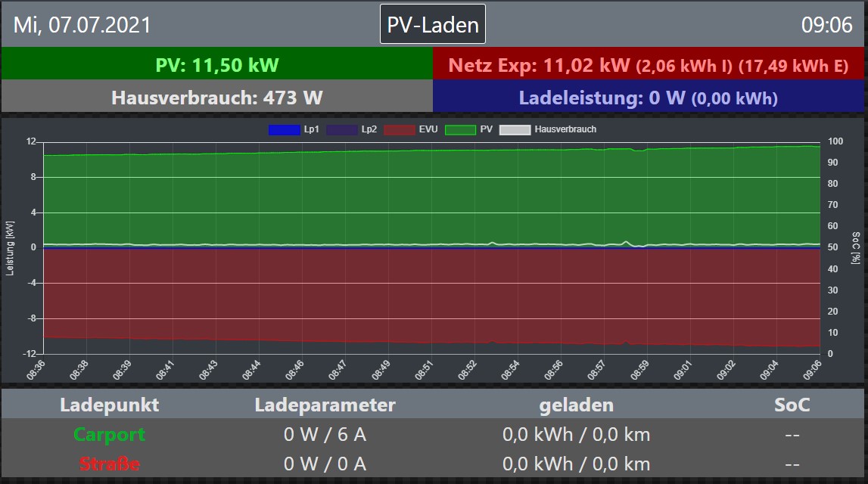
Task: Select the Carport charge point
Action: [x=109, y=435]
